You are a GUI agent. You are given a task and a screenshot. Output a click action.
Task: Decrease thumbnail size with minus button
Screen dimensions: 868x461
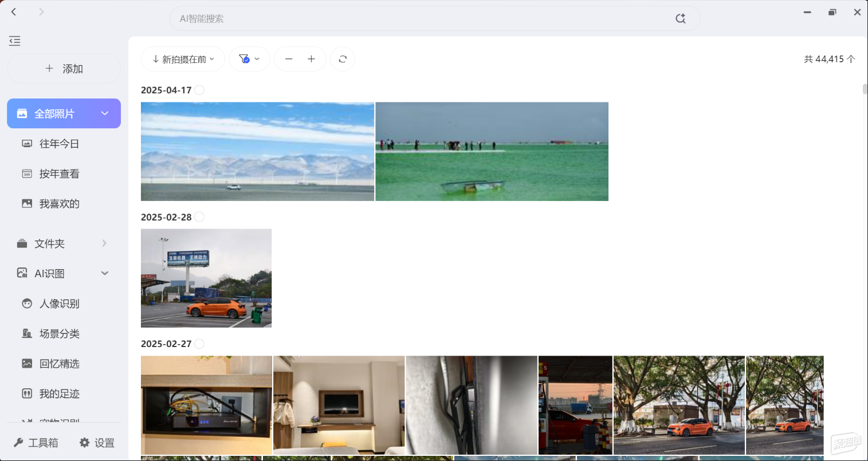pos(289,59)
